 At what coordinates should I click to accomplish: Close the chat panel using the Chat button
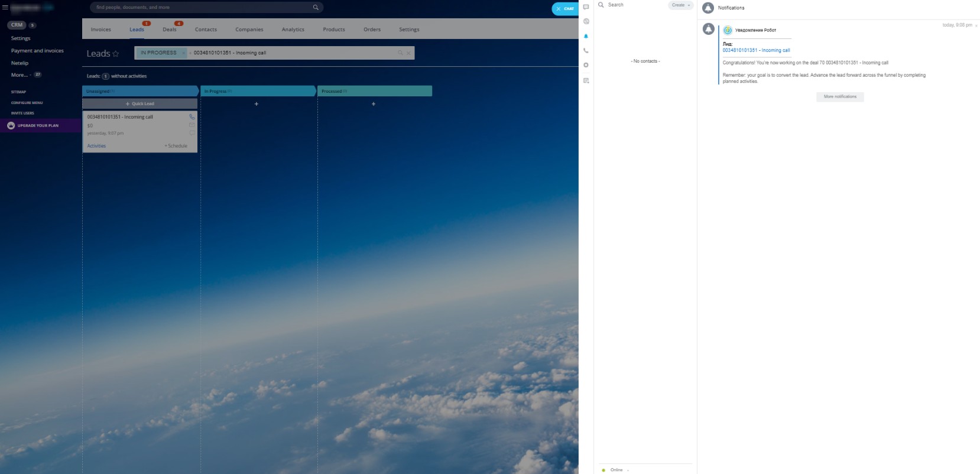(x=564, y=9)
